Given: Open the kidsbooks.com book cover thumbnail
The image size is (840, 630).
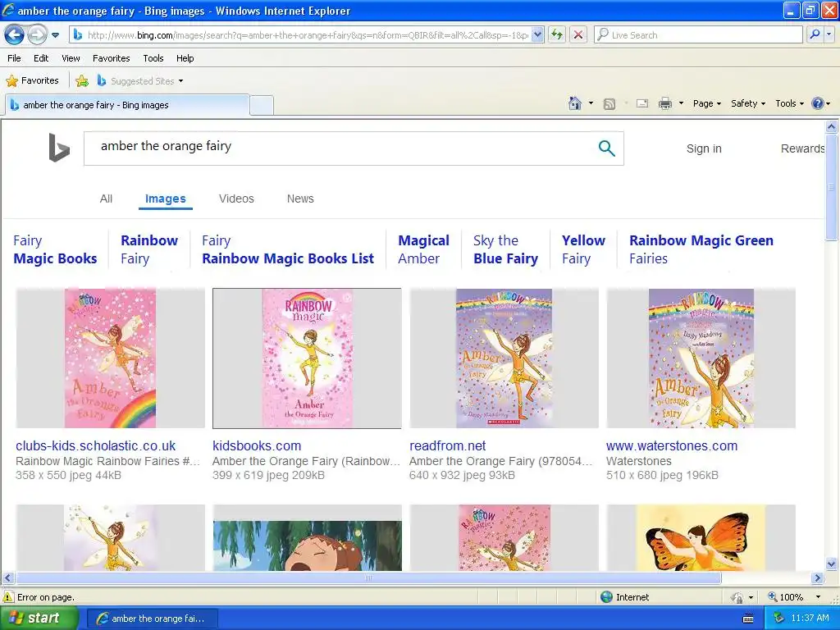Looking at the screenshot, I should [x=307, y=358].
